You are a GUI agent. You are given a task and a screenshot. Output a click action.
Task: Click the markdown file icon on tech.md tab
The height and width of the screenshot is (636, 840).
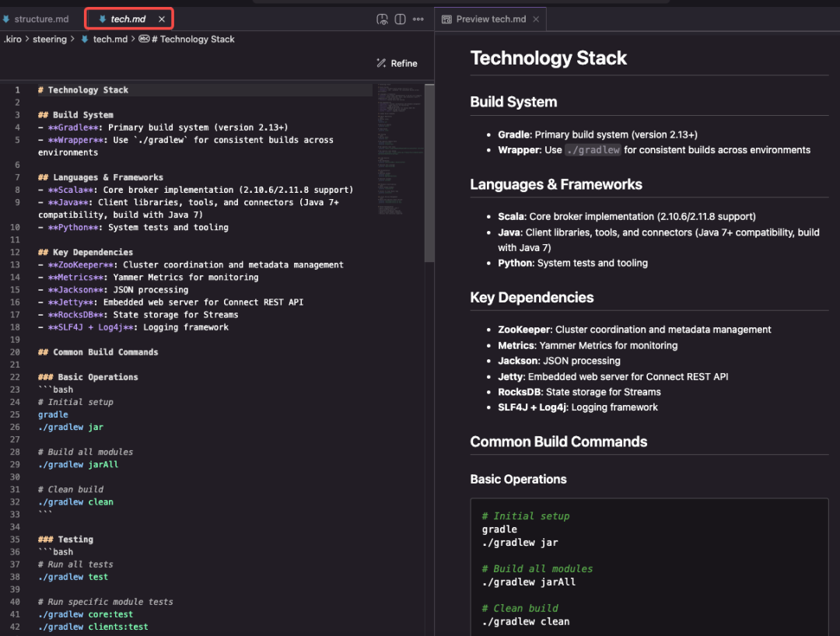[x=102, y=19]
